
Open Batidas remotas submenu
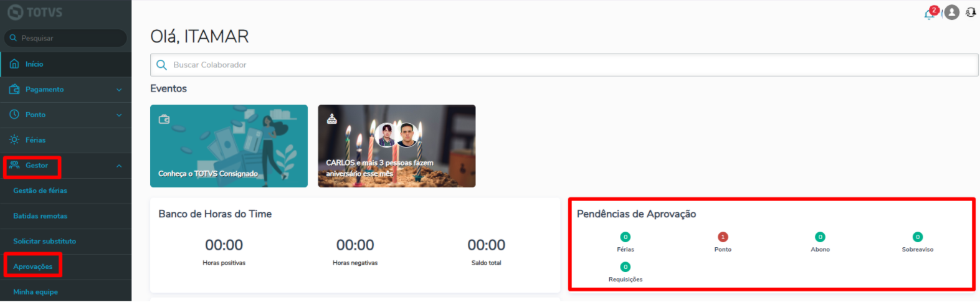pos(65,216)
